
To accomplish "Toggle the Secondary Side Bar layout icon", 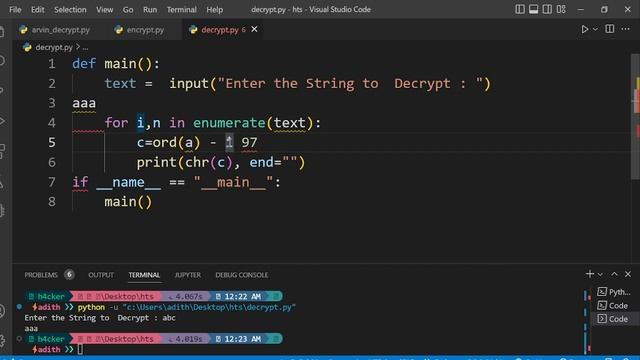I will coord(547,9).
